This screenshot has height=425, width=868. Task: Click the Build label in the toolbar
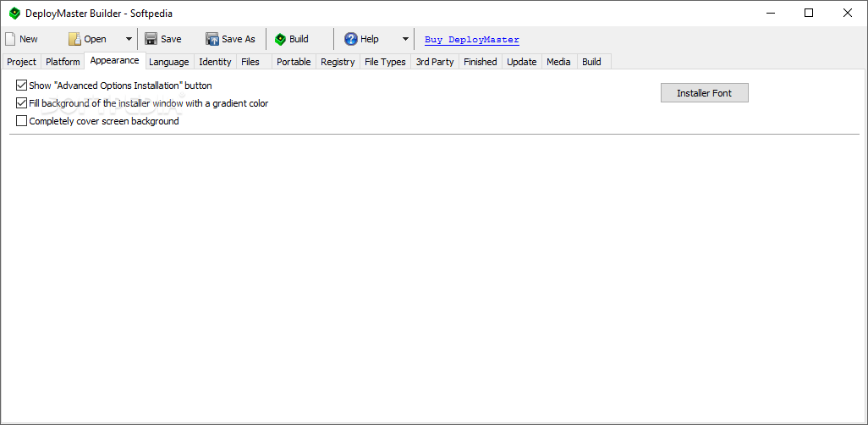[x=299, y=39]
